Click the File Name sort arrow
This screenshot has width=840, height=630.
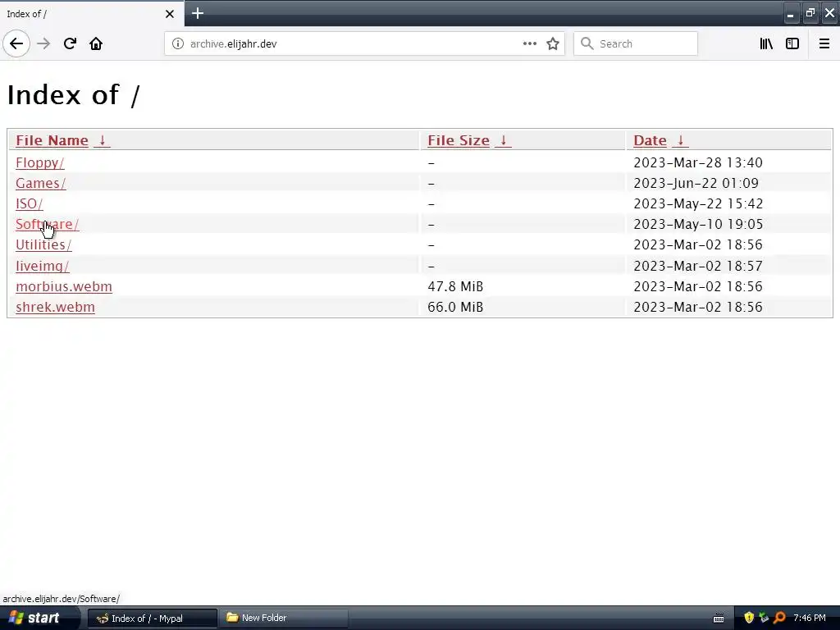point(102,140)
